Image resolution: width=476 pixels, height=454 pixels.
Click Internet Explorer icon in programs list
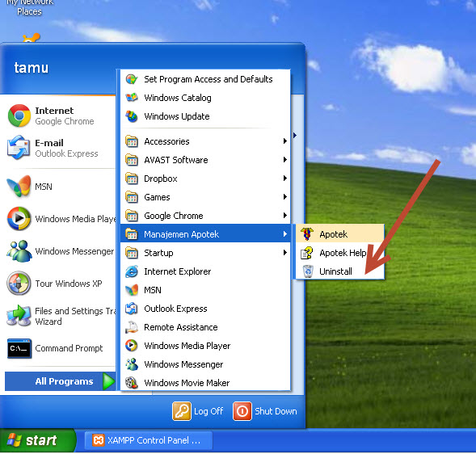coord(132,271)
